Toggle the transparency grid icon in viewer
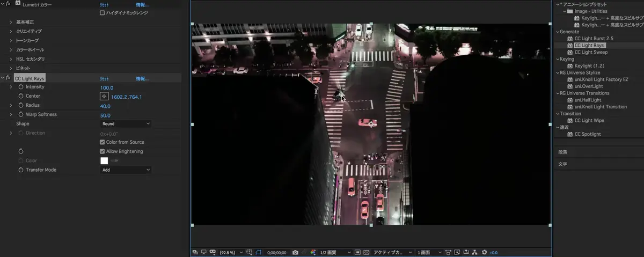 click(x=367, y=252)
